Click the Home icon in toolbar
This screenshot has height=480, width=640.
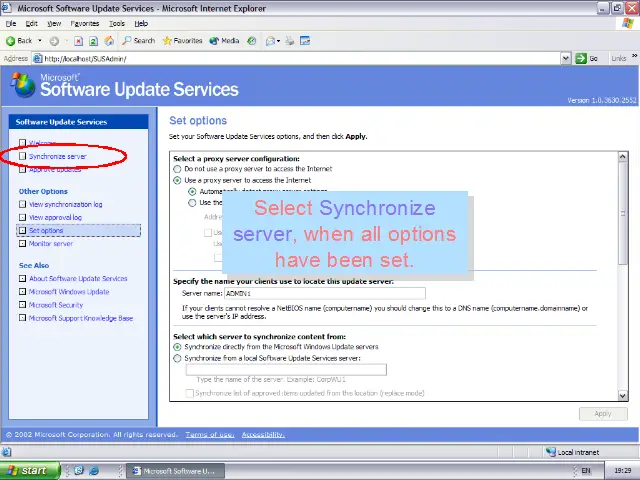(109, 41)
